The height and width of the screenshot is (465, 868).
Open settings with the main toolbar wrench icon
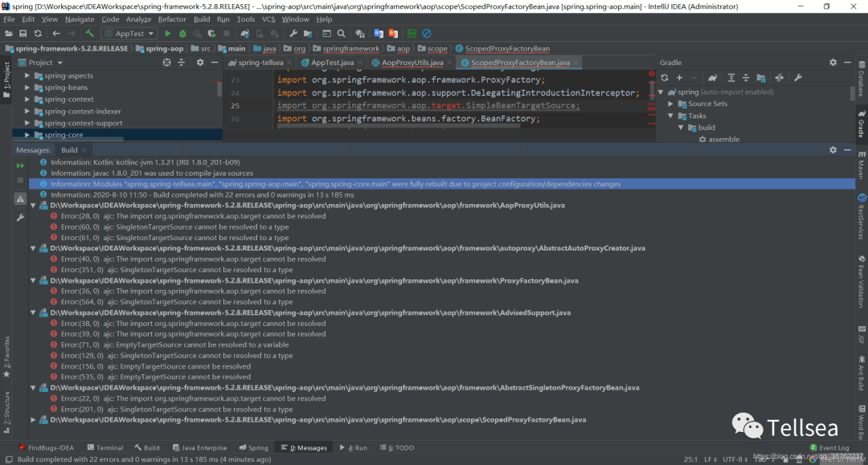[x=293, y=34]
